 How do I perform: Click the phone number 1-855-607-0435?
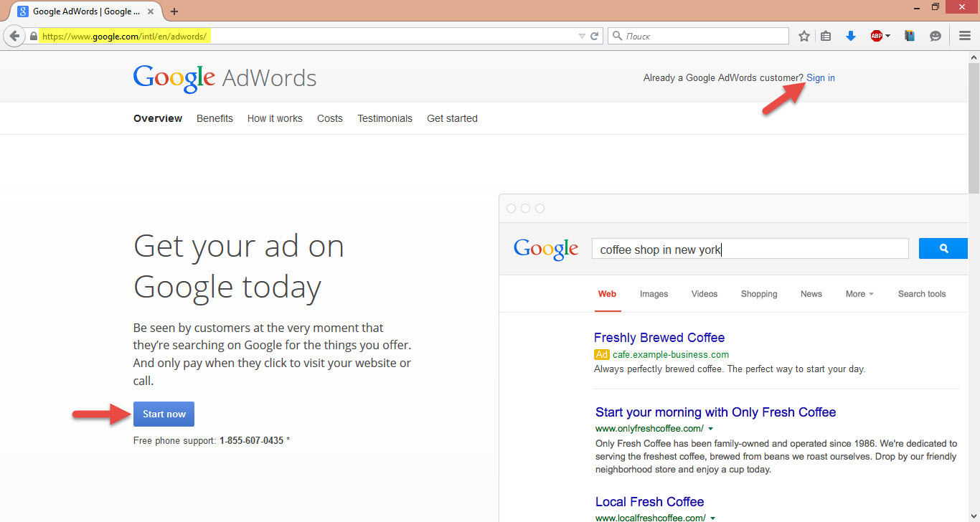(x=251, y=440)
